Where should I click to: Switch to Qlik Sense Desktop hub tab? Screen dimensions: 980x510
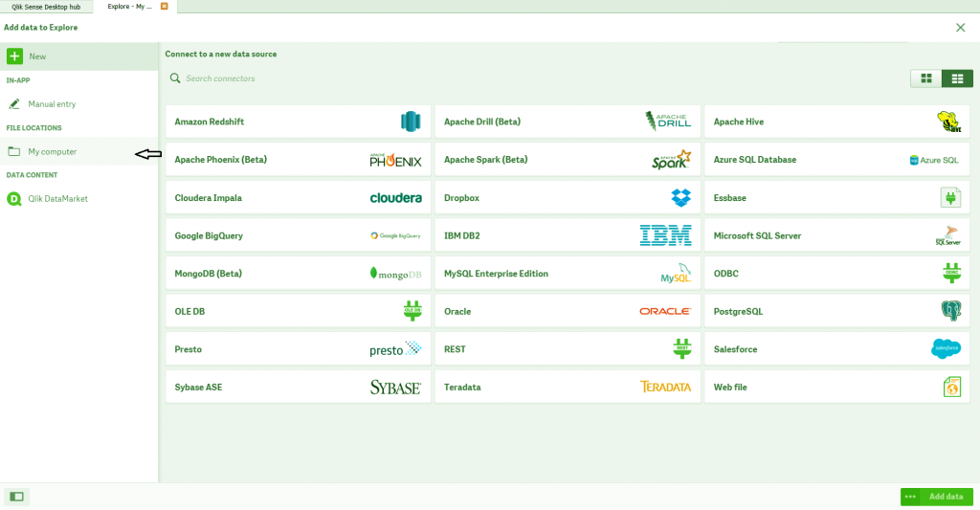pos(46,7)
